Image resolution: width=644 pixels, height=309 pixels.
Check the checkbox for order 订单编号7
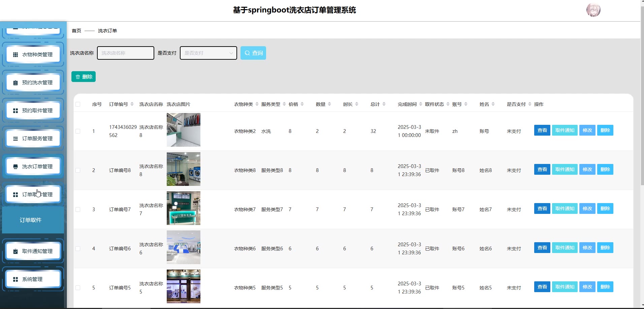(78, 209)
